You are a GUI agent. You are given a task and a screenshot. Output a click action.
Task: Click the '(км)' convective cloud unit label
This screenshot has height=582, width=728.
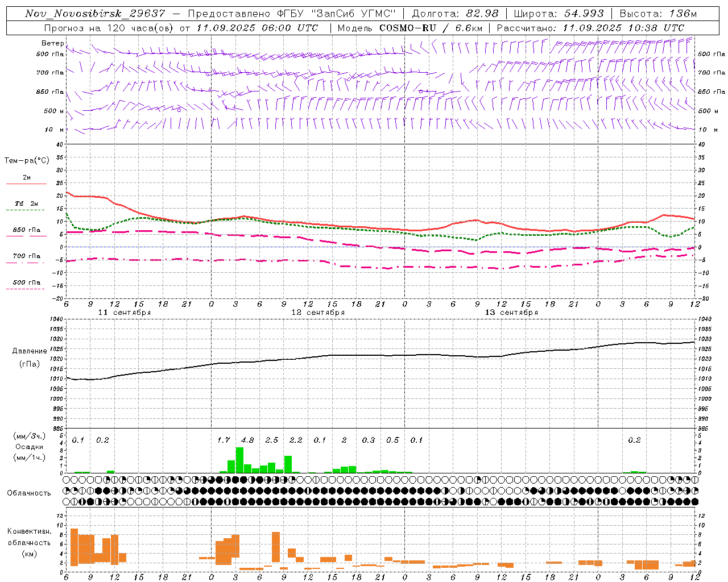coord(29,554)
